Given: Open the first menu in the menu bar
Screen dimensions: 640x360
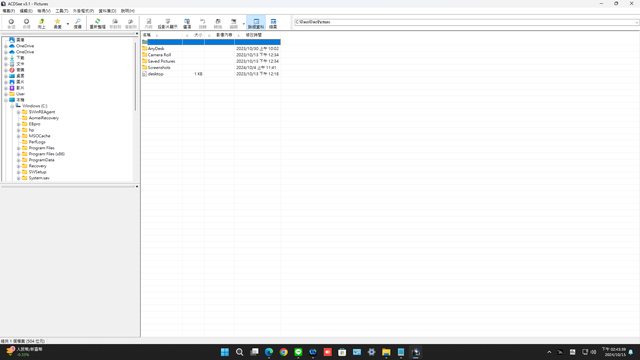Looking at the screenshot, I should (x=9, y=11).
